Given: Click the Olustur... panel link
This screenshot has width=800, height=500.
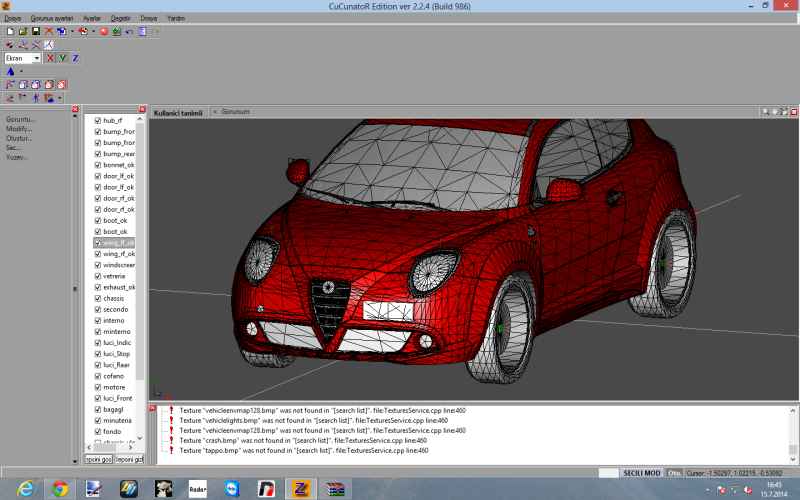Looking at the screenshot, I should [x=20, y=138].
